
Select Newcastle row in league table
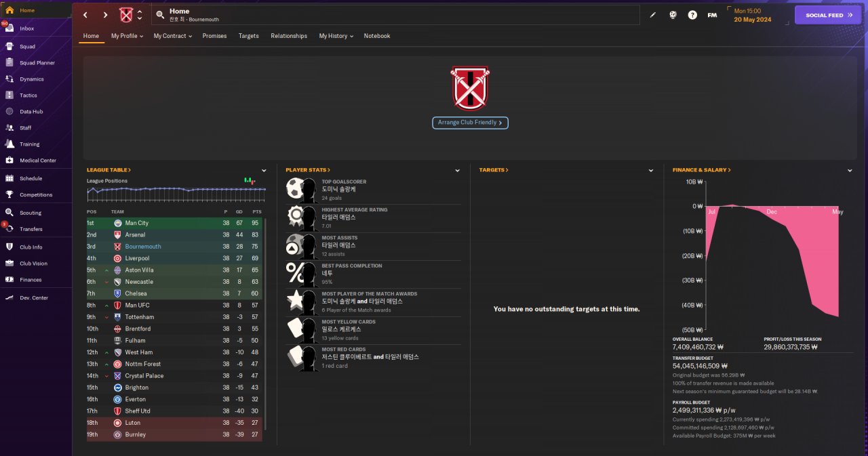click(x=175, y=282)
